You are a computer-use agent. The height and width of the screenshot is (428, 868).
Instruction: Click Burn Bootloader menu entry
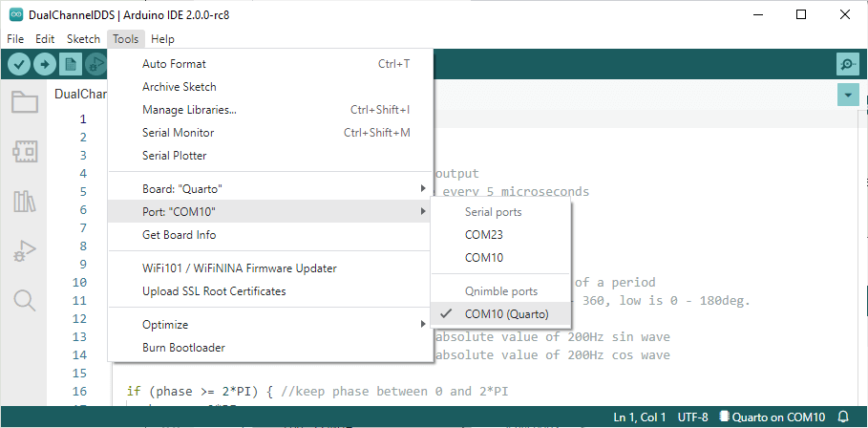click(183, 348)
